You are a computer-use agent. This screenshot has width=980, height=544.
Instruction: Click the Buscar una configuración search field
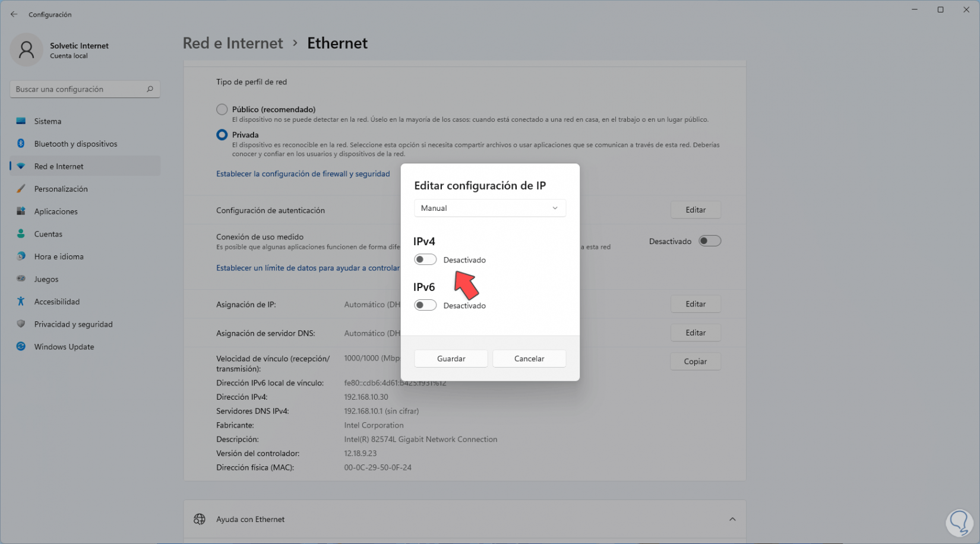[x=77, y=89]
